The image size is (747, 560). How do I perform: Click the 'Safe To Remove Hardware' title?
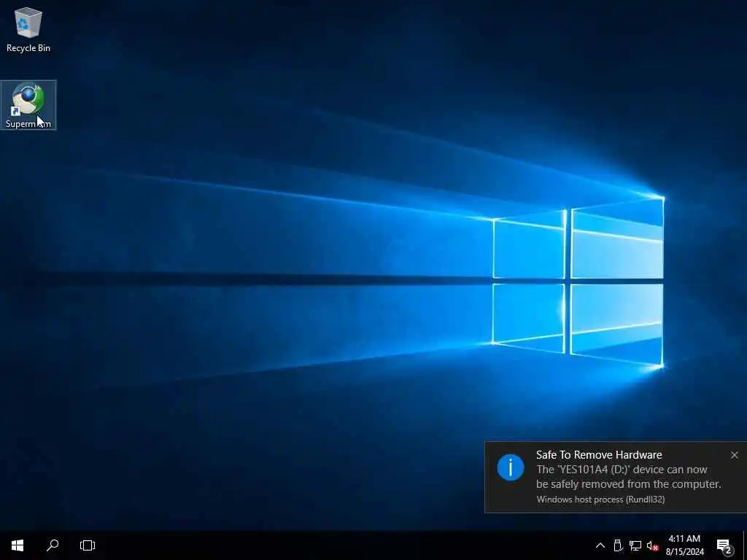point(599,455)
